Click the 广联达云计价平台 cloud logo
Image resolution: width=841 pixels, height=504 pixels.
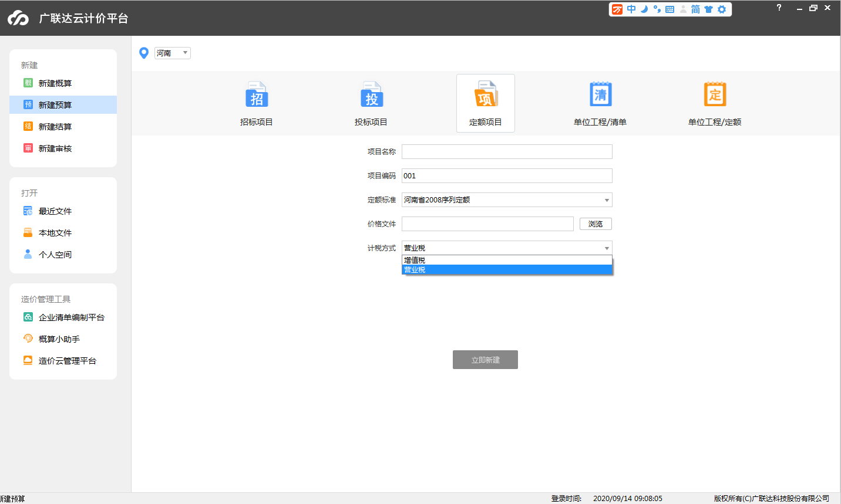click(x=18, y=18)
